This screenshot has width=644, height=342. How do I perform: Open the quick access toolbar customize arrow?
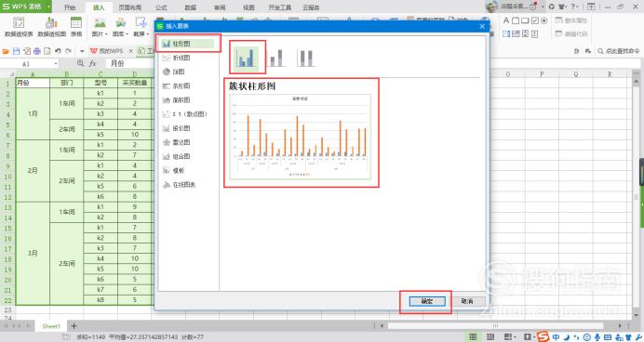point(82,51)
